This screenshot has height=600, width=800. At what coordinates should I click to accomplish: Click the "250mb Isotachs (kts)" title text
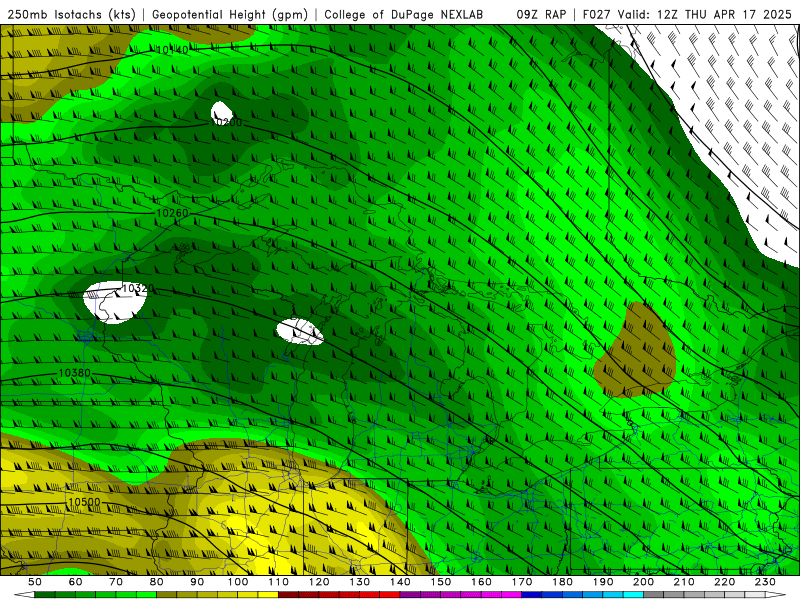(x=71, y=15)
